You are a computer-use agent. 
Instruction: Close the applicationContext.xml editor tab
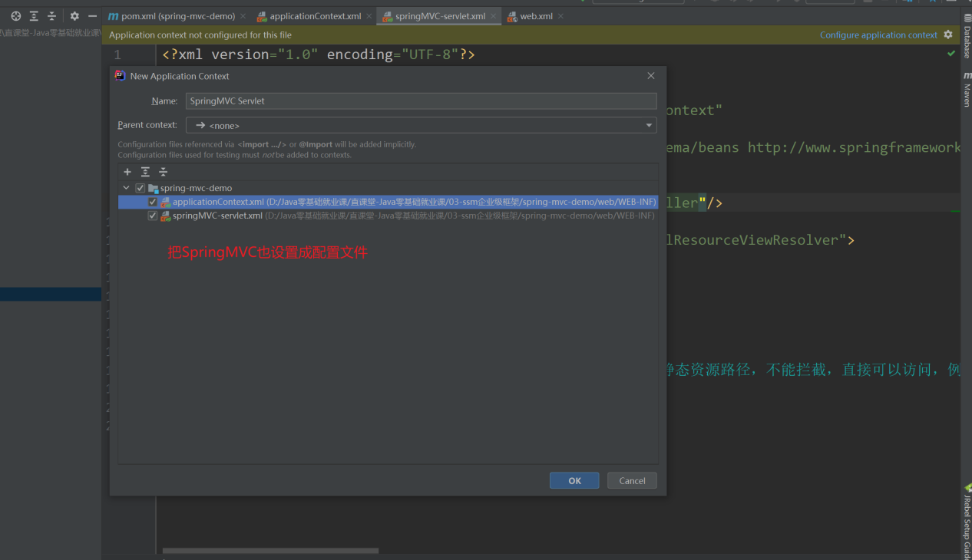click(x=369, y=16)
